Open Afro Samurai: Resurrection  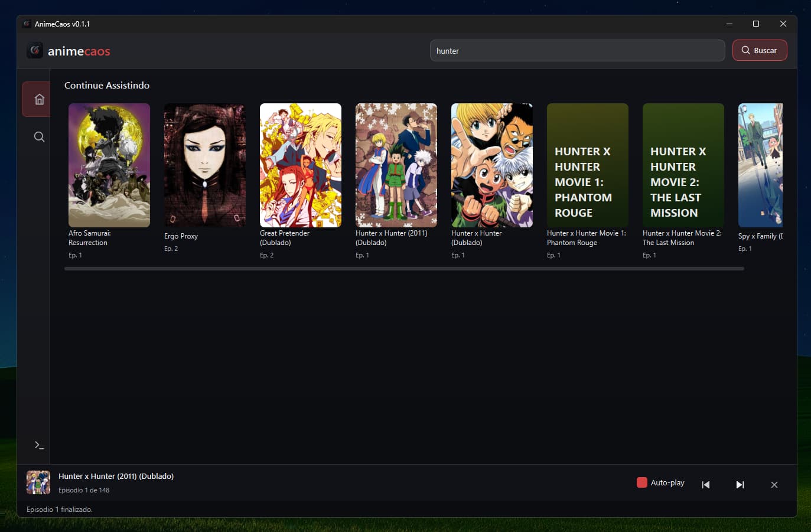click(109, 165)
